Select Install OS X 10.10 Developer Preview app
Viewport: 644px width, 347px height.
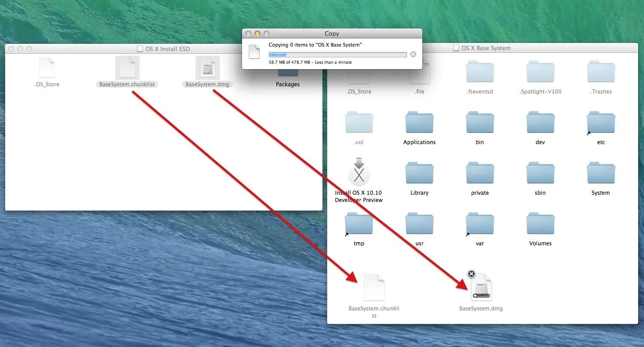359,172
